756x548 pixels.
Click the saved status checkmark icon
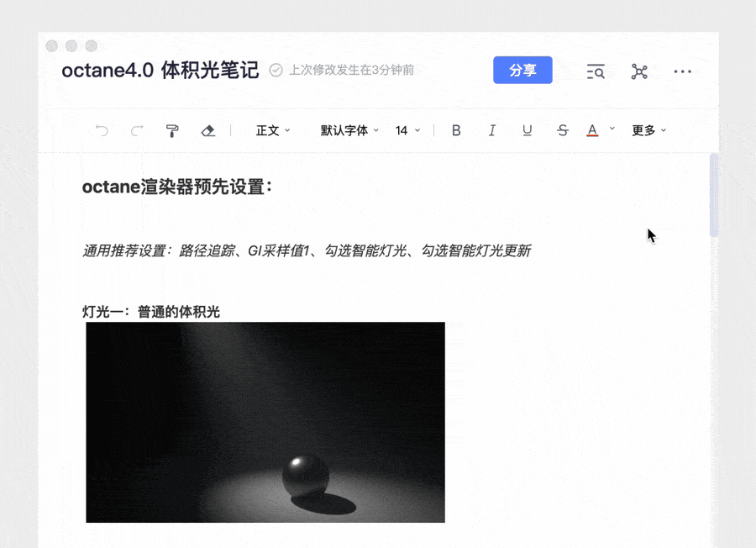click(x=276, y=71)
